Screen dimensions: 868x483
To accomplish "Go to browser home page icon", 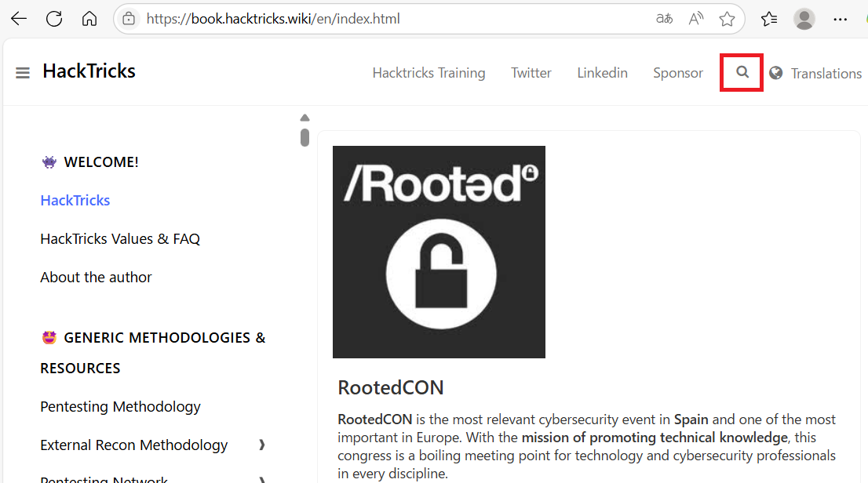I will coord(89,19).
